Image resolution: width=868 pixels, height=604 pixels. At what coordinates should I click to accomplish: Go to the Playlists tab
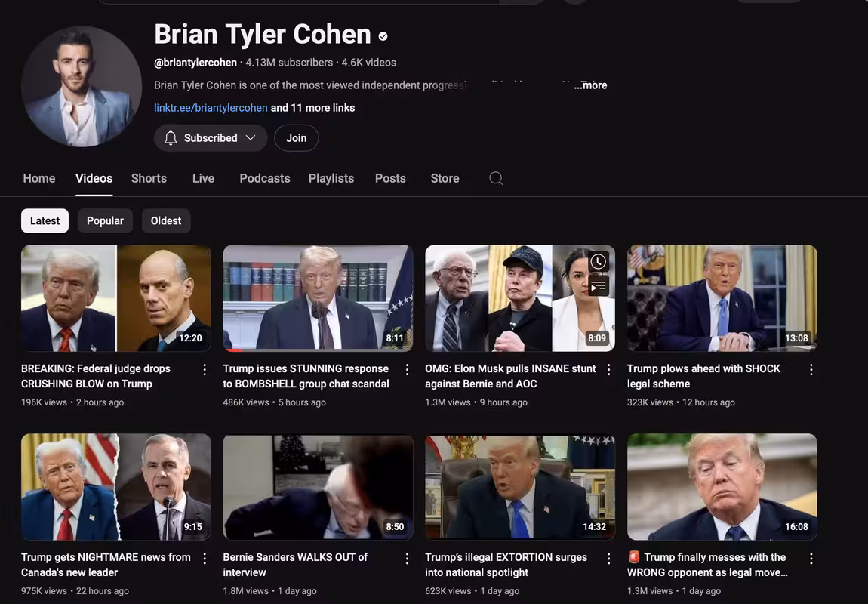331,178
